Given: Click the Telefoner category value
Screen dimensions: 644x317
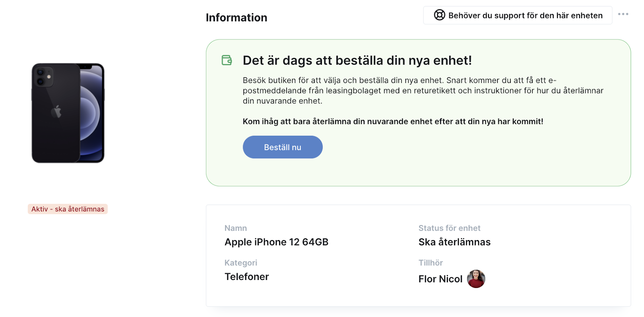Looking at the screenshot, I should tap(247, 277).
